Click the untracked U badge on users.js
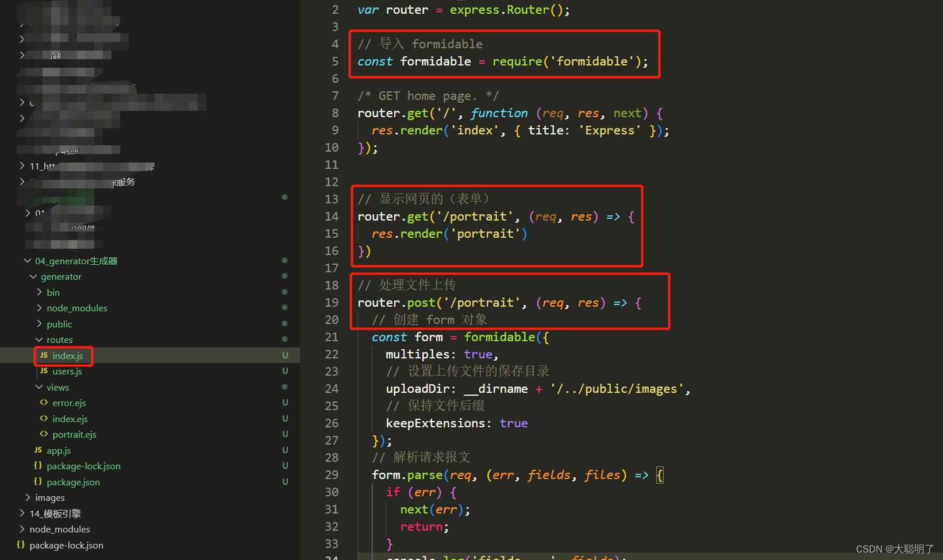 pos(285,371)
